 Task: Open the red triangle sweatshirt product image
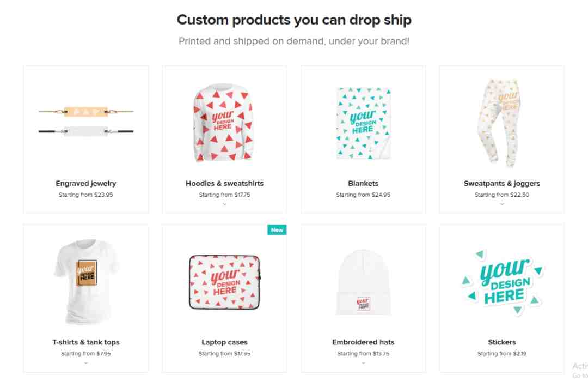pyautogui.click(x=224, y=123)
